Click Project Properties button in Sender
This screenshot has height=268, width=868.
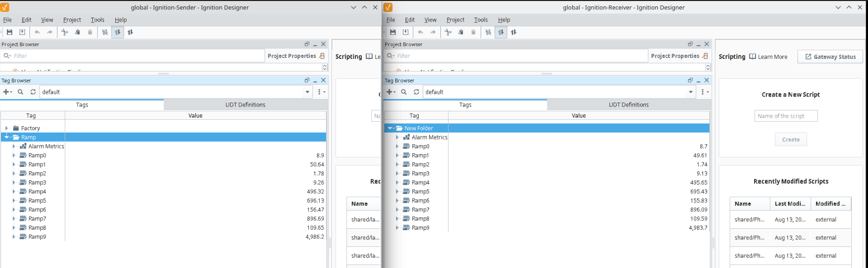pos(296,56)
